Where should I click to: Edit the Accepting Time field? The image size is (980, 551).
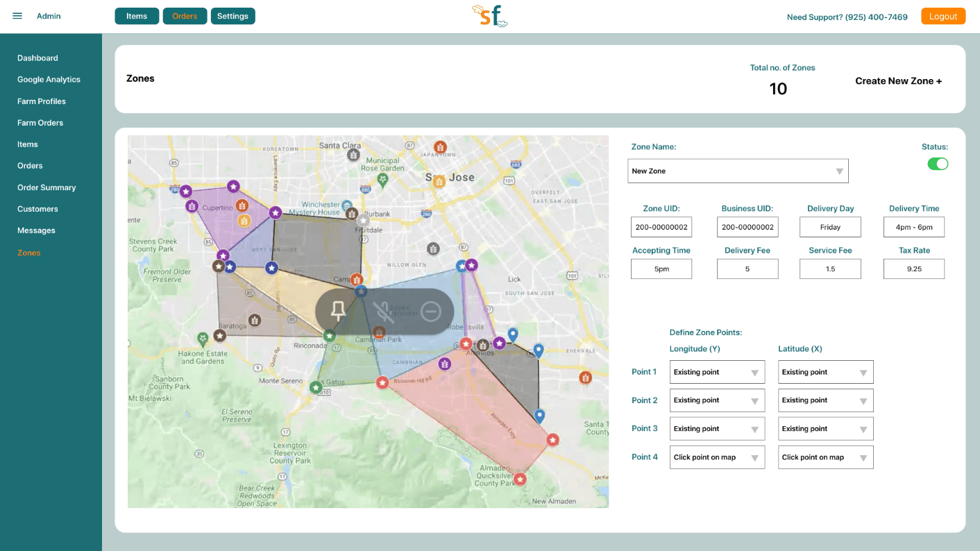point(661,269)
